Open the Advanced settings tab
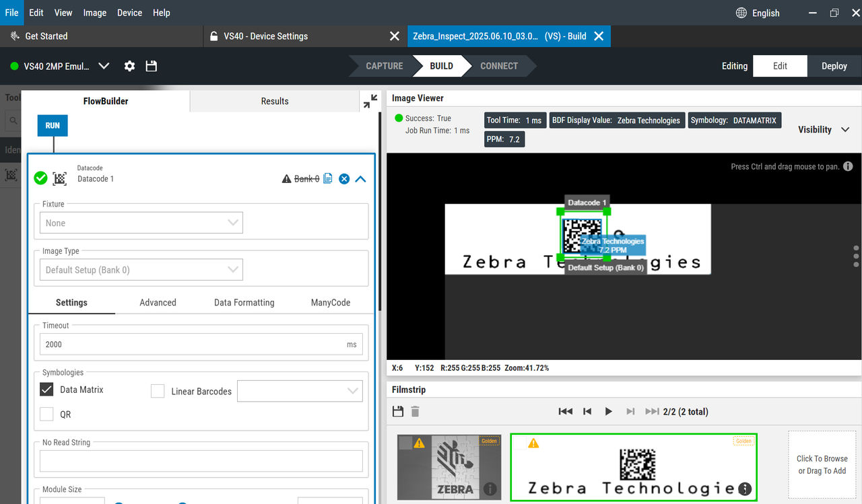 (158, 303)
